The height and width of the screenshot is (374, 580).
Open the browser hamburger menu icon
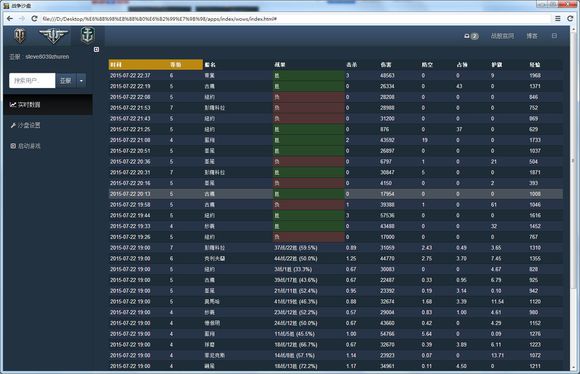[x=558, y=18]
